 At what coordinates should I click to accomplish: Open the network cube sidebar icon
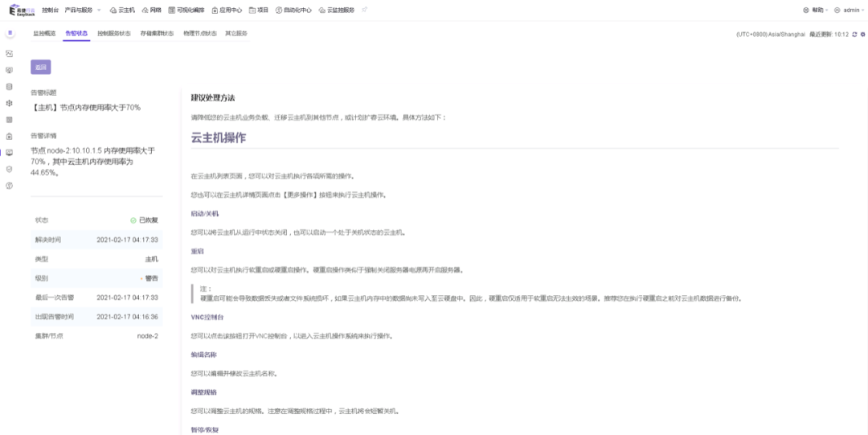(9, 103)
